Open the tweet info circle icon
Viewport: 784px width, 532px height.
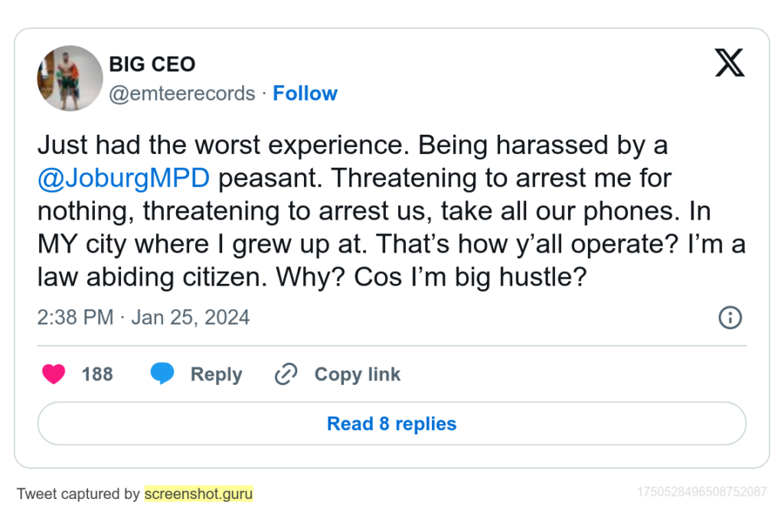pyautogui.click(x=730, y=318)
